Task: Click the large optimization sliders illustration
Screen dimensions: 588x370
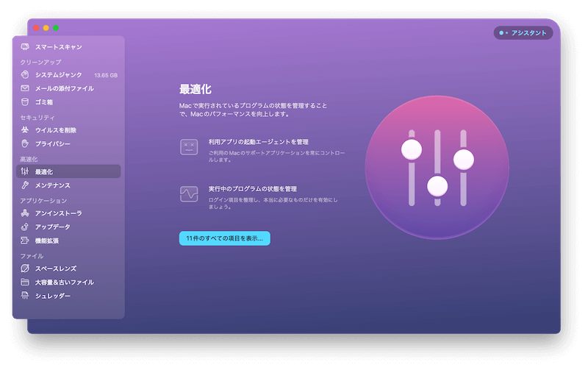Action: pyautogui.click(x=437, y=167)
